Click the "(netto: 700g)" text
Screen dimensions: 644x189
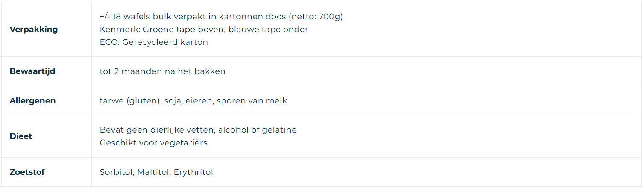316,17
